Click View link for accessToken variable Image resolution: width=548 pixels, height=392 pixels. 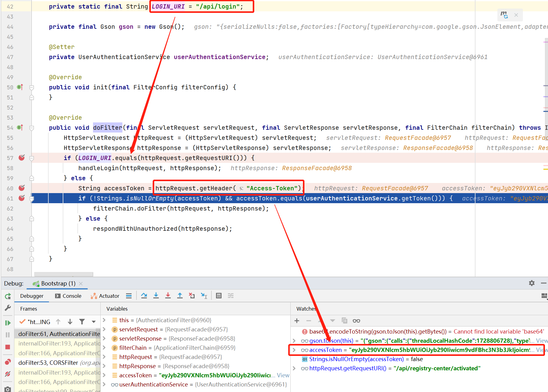(x=283, y=375)
